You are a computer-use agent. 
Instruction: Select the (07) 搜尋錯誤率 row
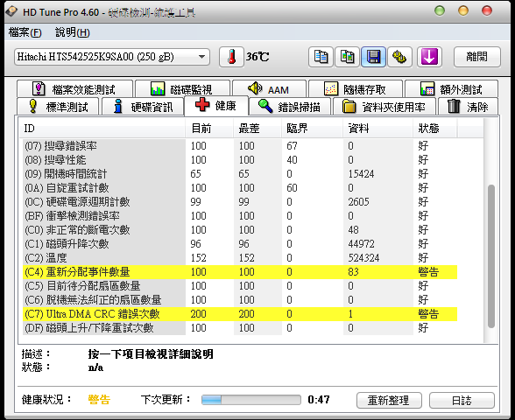240,145
